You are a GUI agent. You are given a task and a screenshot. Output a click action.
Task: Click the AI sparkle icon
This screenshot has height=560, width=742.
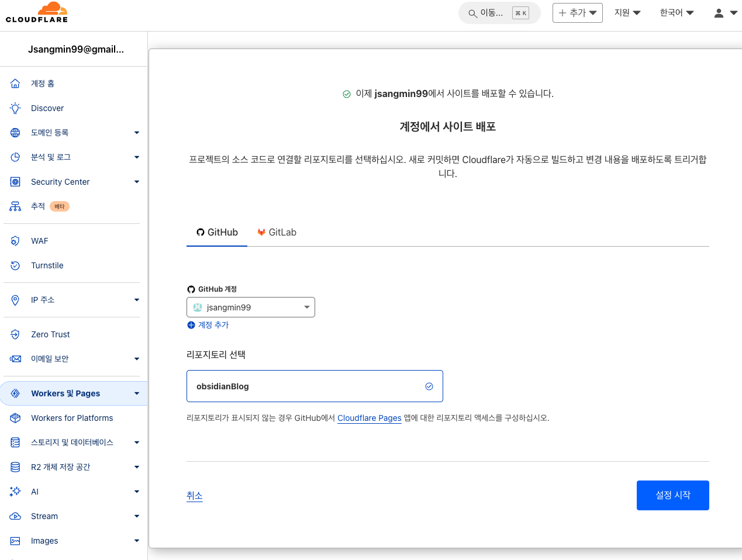(15, 492)
